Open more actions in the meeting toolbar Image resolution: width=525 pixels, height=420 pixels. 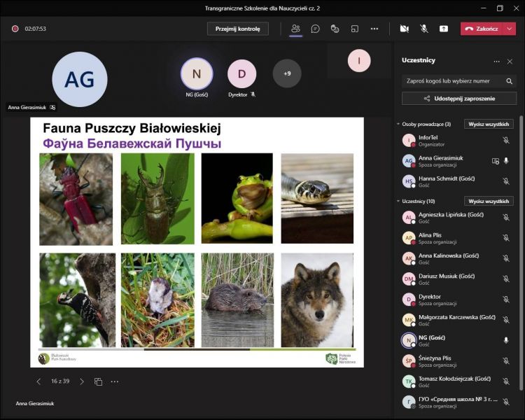pyautogui.click(x=374, y=29)
